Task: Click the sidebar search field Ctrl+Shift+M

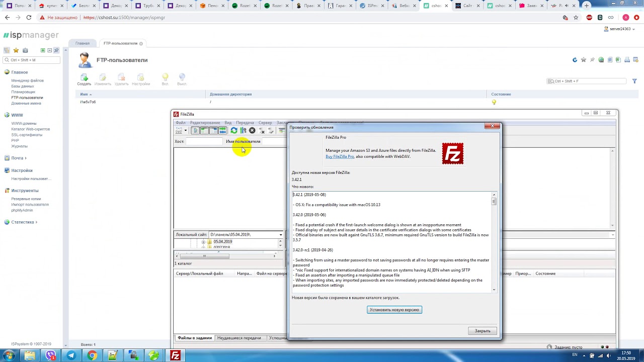Action: coord(32,60)
